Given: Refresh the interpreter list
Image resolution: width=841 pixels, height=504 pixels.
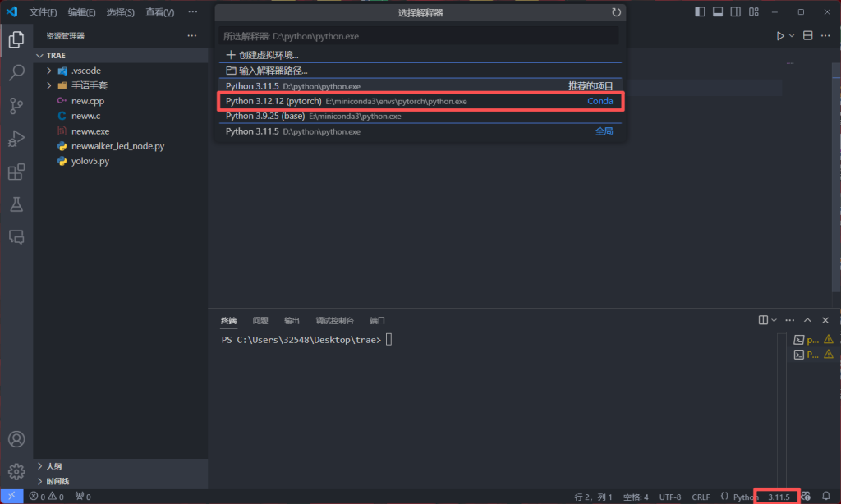Looking at the screenshot, I should pos(616,12).
